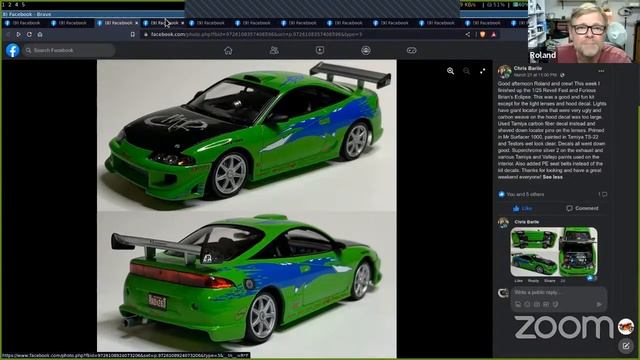
Task: Click Reply under the photo comment
Action: click(533, 281)
